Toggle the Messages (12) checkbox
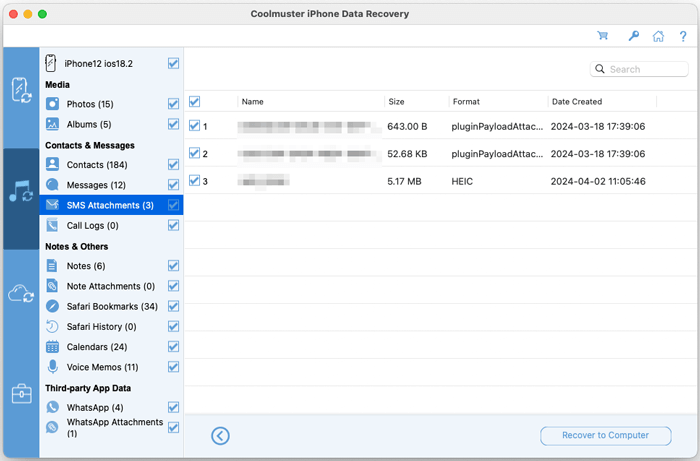 pyautogui.click(x=174, y=185)
